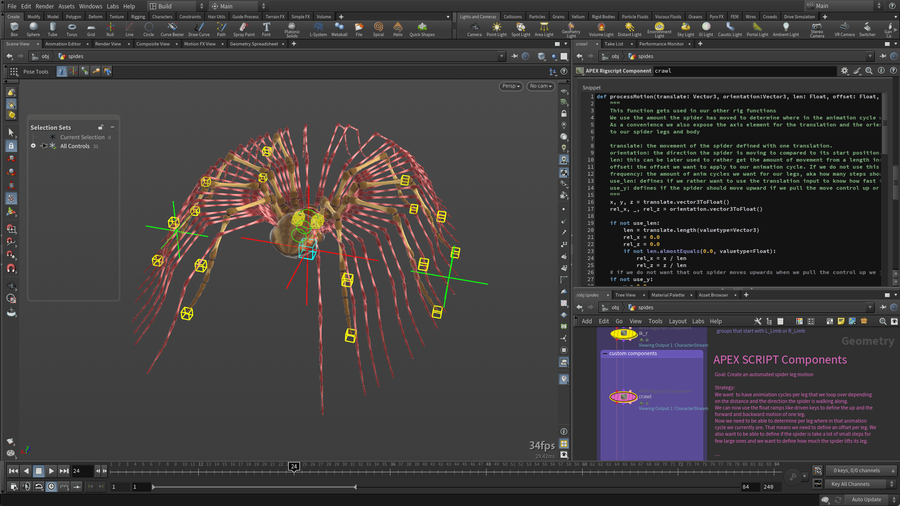Image resolution: width=900 pixels, height=506 pixels.
Task: Add an Area Light from the shelf
Action: click(544, 29)
